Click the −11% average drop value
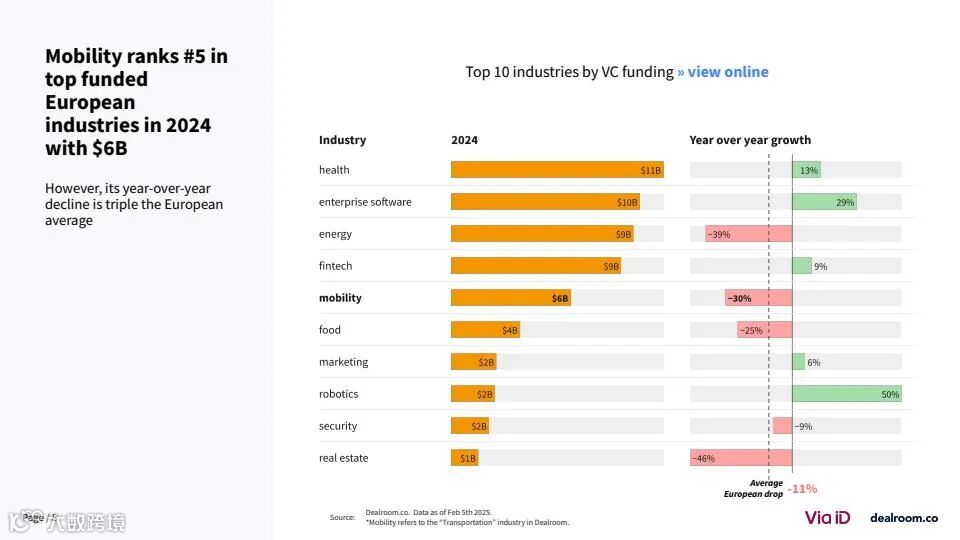This screenshot has height=540, width=960. [x=801, y=489]
